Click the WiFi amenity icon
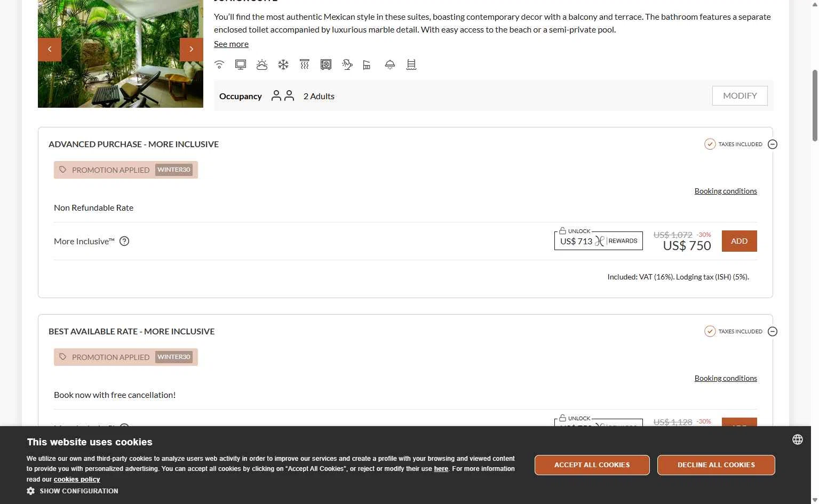Viewport: 819px width, 504px height. coord(219,65)
